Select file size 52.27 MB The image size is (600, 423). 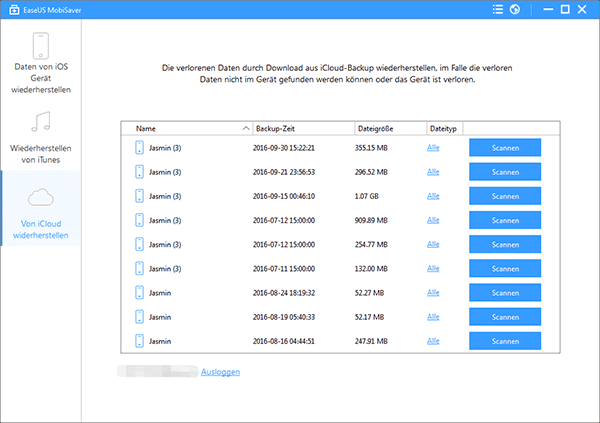point(369,292)
